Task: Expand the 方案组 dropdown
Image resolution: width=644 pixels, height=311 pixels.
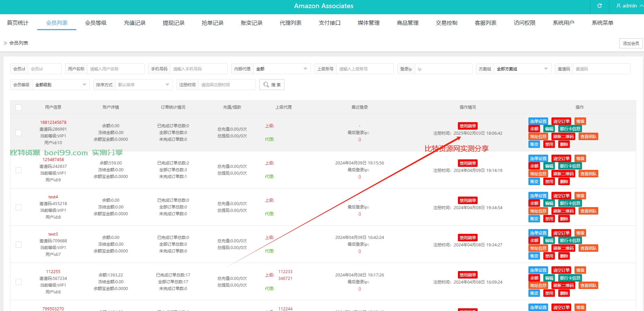Action: click(x=522, y=69)
